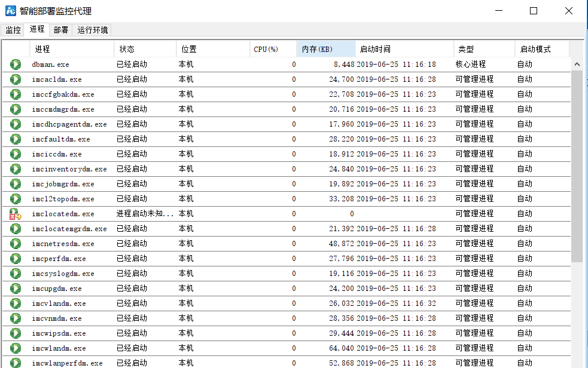Select the imcnetresdm.exe process name
The image size is (588, 368).
[x=63, y=244]
